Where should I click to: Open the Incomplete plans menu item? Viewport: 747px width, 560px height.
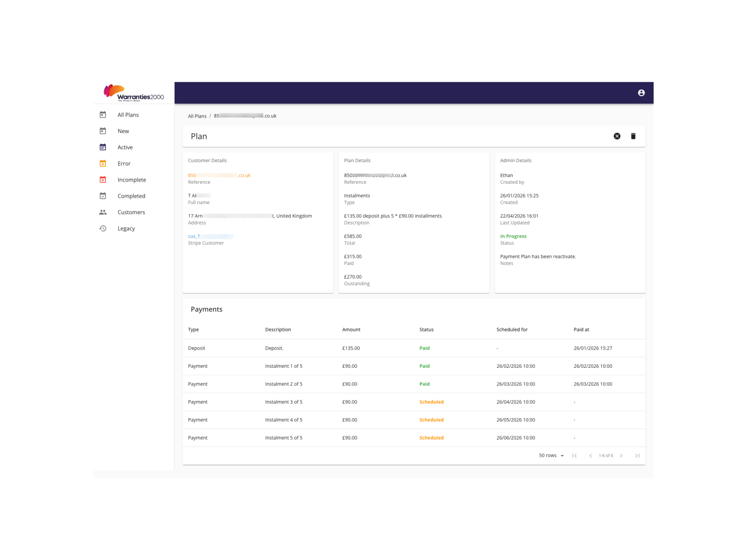click(132, 180)
